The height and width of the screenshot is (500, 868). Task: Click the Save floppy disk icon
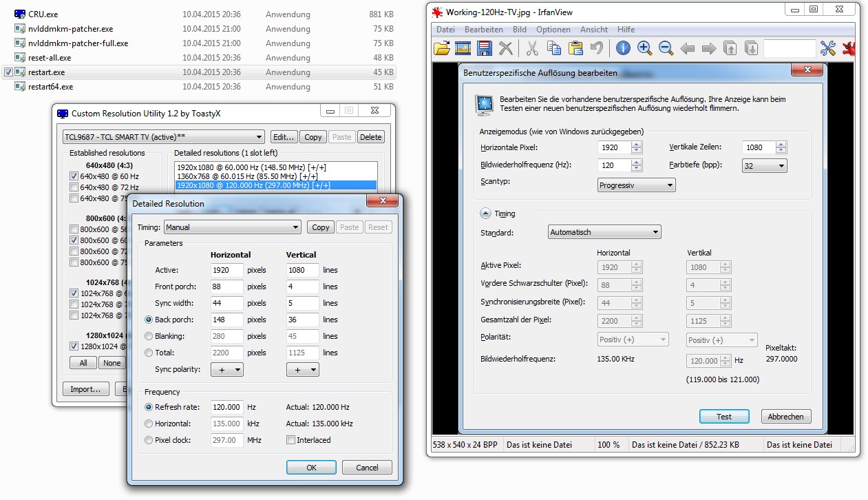click(x=484, y=48)
